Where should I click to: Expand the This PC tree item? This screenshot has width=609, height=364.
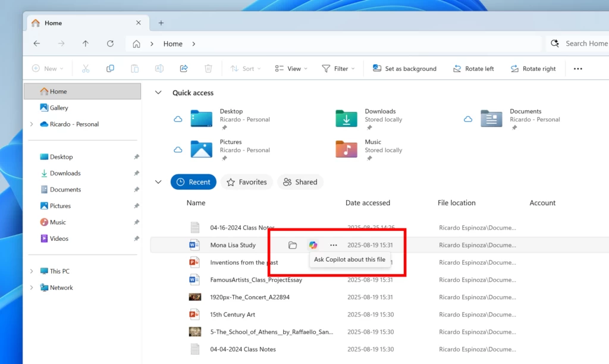point(31,271)
